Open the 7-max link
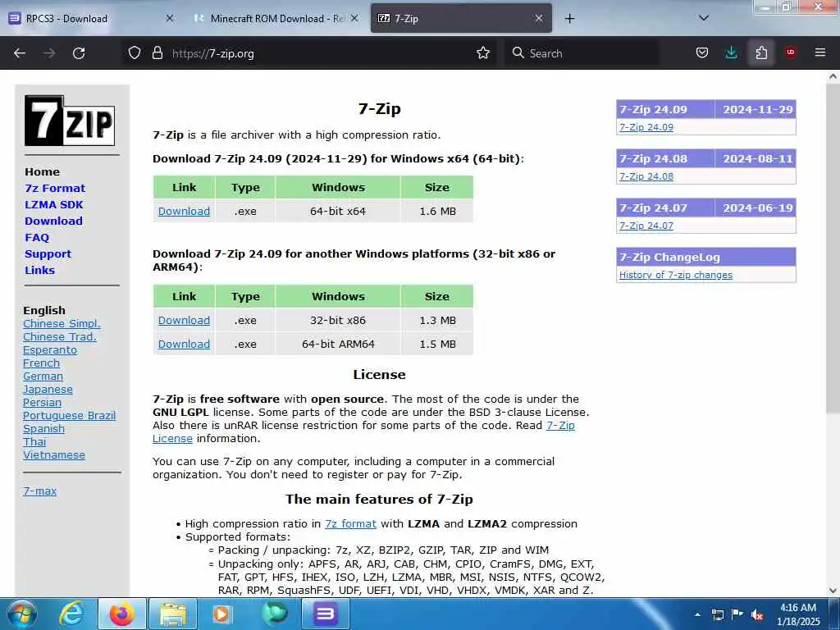The height and width of the screenshot is (630, 840). pos(39,491)
